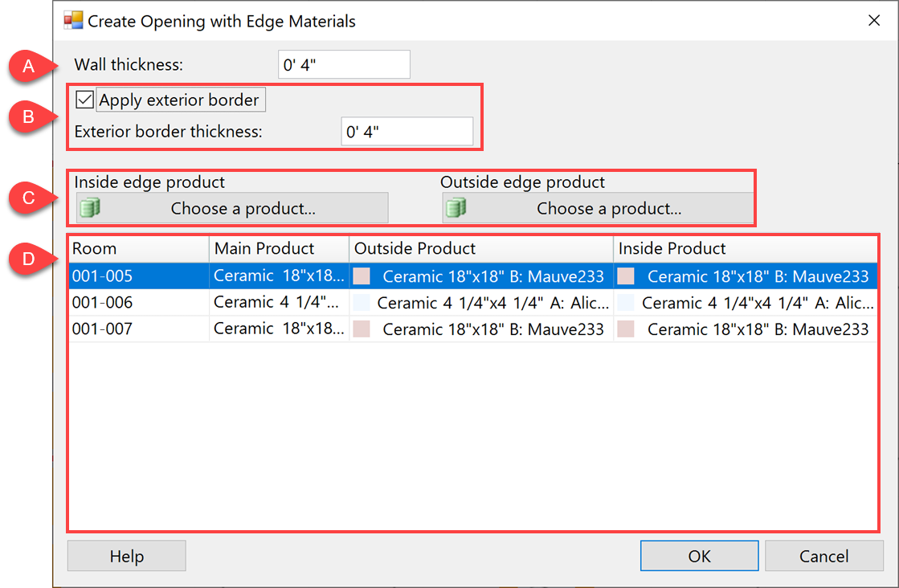Screen dimensions: 899x588
Task: Click the Help button
Action: [x=127, y=556]
